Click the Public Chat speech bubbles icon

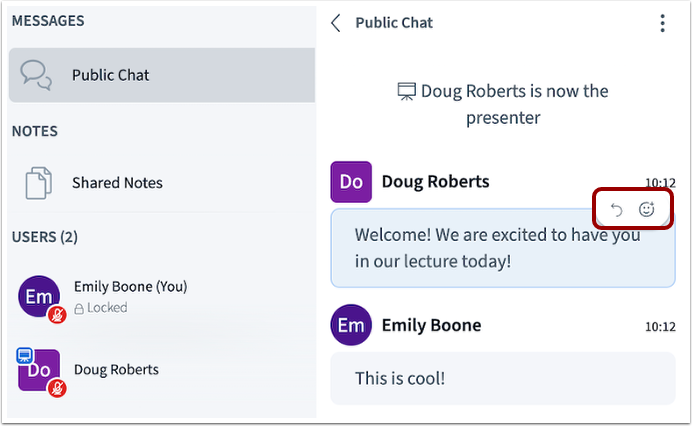[36, 75]
